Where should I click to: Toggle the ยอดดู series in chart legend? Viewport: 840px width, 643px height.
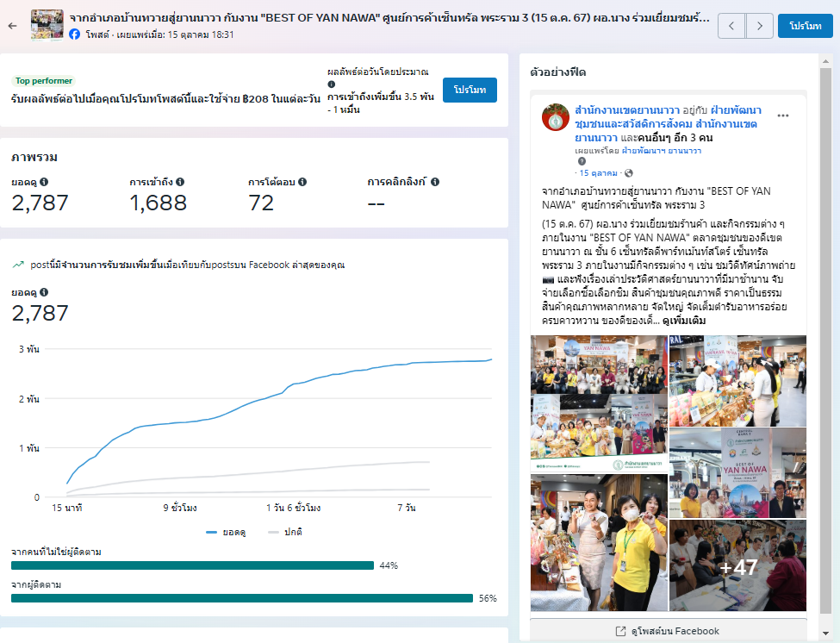point(226,532)
